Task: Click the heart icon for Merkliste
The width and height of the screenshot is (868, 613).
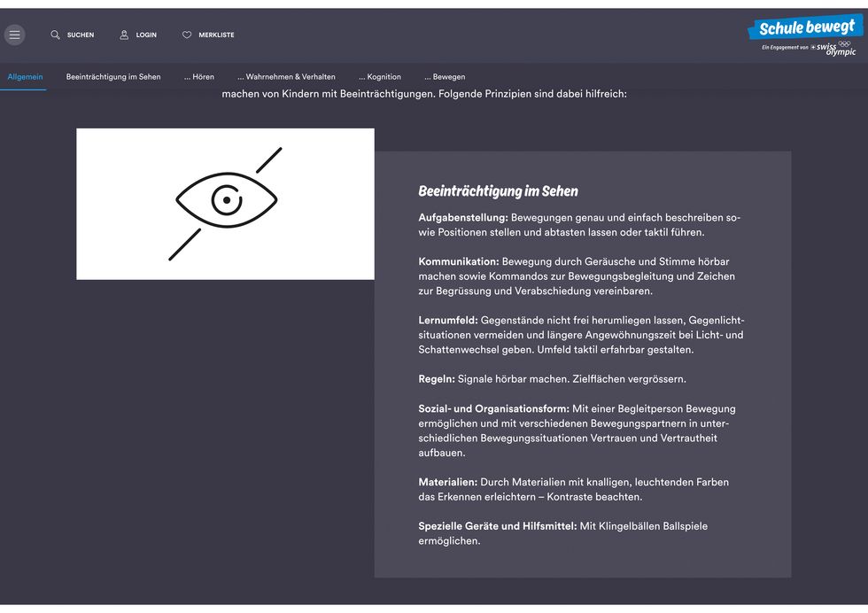Action: 187,35
